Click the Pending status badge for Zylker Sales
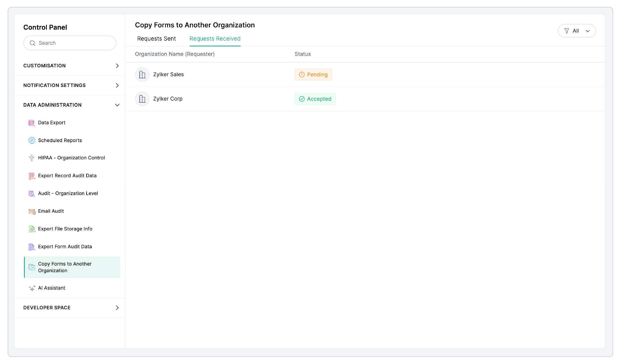This screenshot has height=364, width=621. (313, 75)
